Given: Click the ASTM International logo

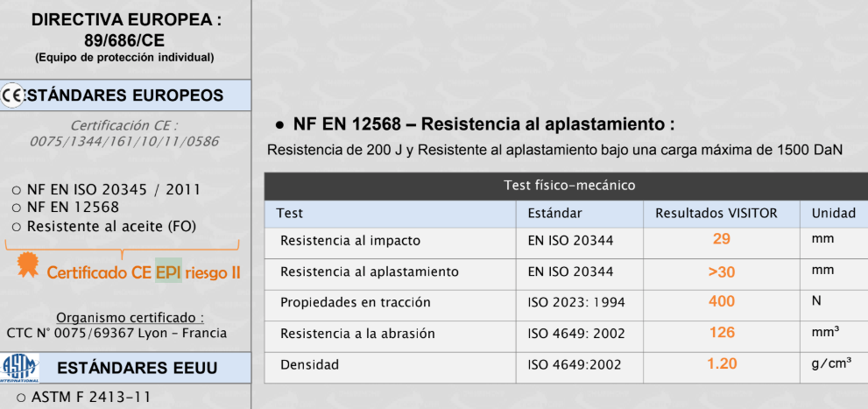Looking at the screenshot, I should coord(20,368).
